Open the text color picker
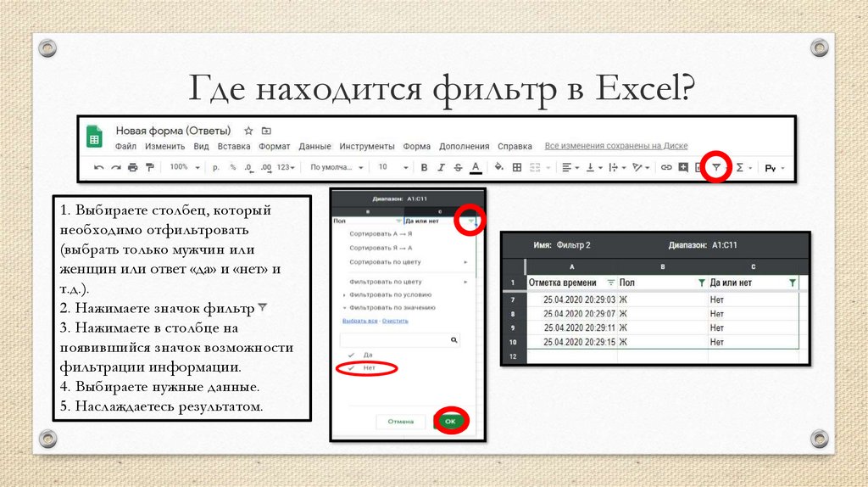The image size is (868, 487). tap(476, 168)
